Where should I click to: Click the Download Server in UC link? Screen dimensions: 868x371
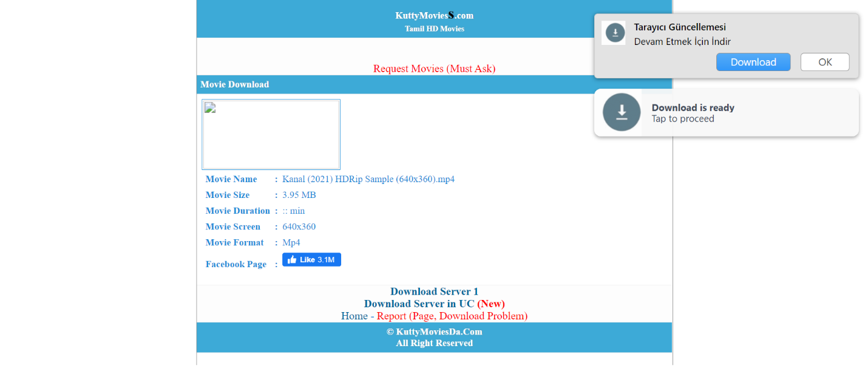(420, 304)
